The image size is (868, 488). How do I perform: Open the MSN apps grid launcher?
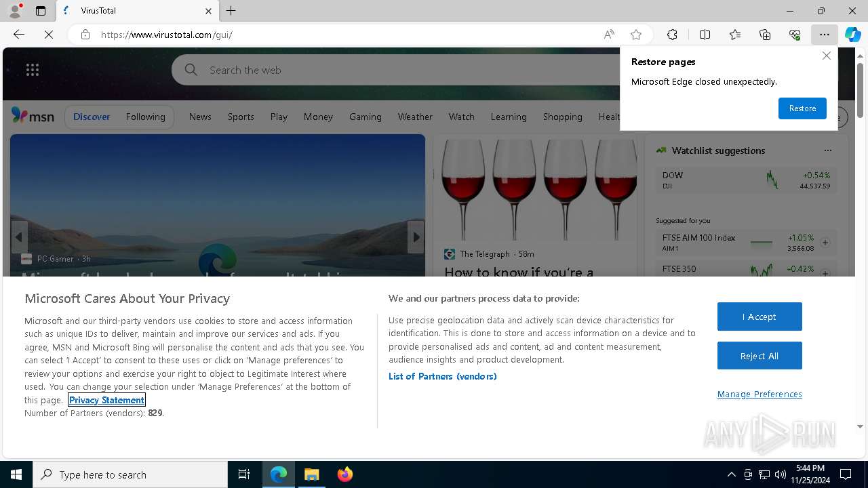[33, 70]
